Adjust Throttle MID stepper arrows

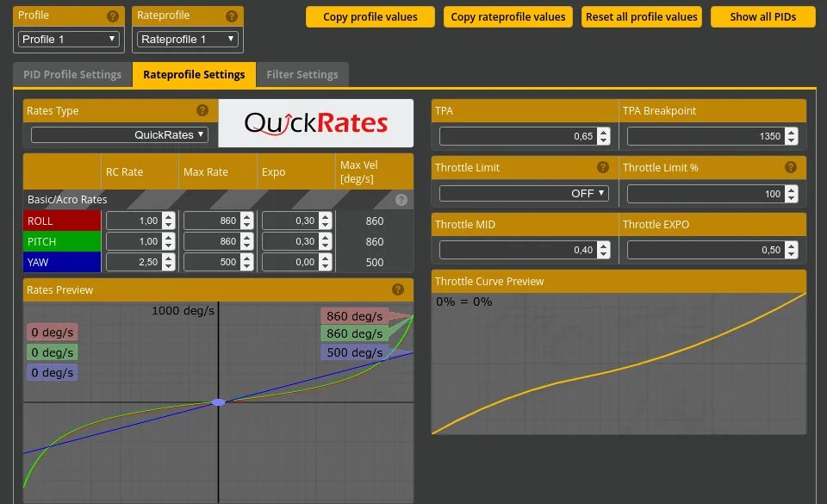click(x=604, y=250)
